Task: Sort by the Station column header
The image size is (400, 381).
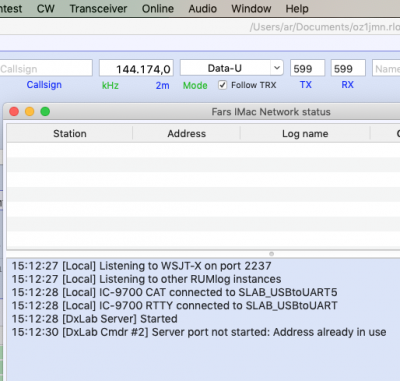Action: click(x=70, y=134)
